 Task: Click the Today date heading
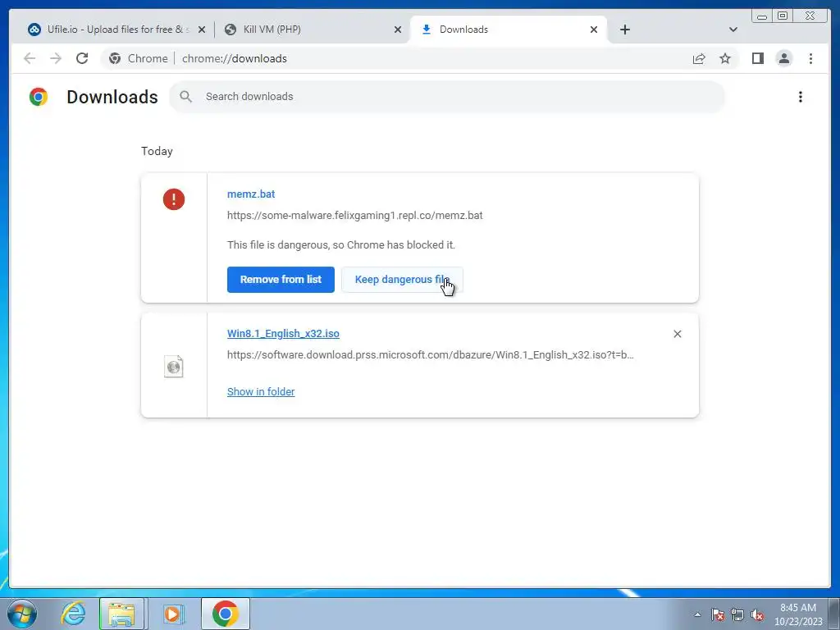pos(157,151)
